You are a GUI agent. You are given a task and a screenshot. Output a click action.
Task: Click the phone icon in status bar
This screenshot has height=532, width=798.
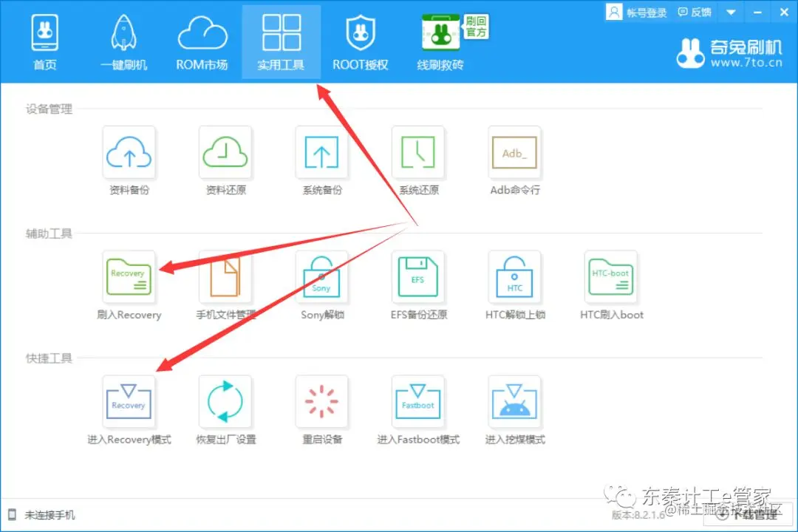click(x=13, y=515)
